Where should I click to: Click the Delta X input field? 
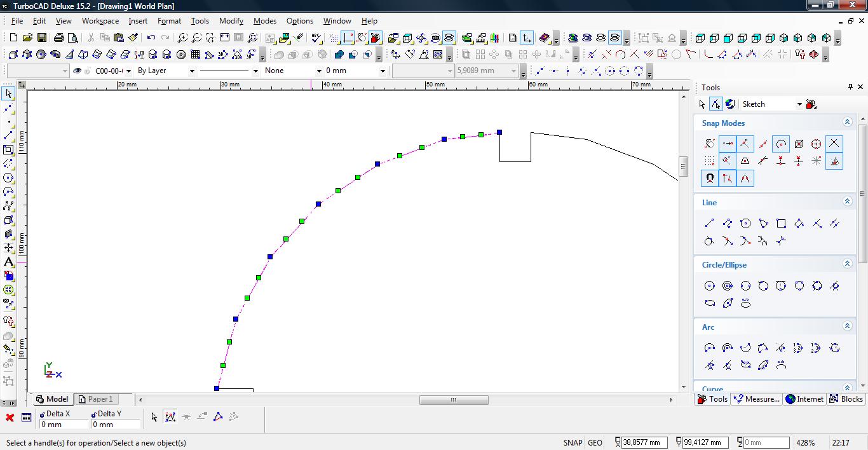64,425
